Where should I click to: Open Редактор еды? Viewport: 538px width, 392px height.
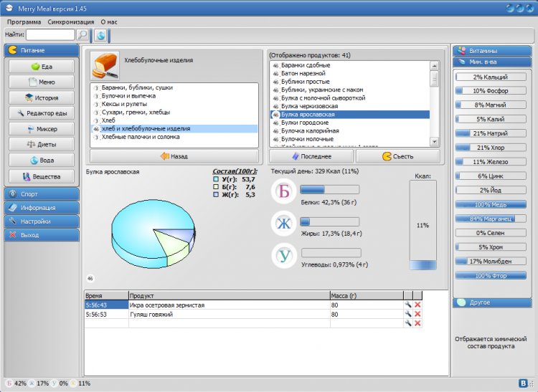click(x=42, y=113)
